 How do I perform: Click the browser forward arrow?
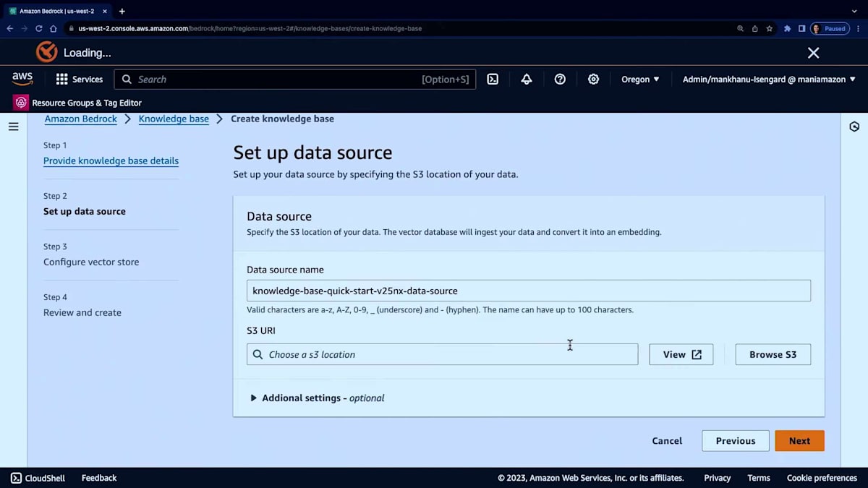tap(25, 28)
